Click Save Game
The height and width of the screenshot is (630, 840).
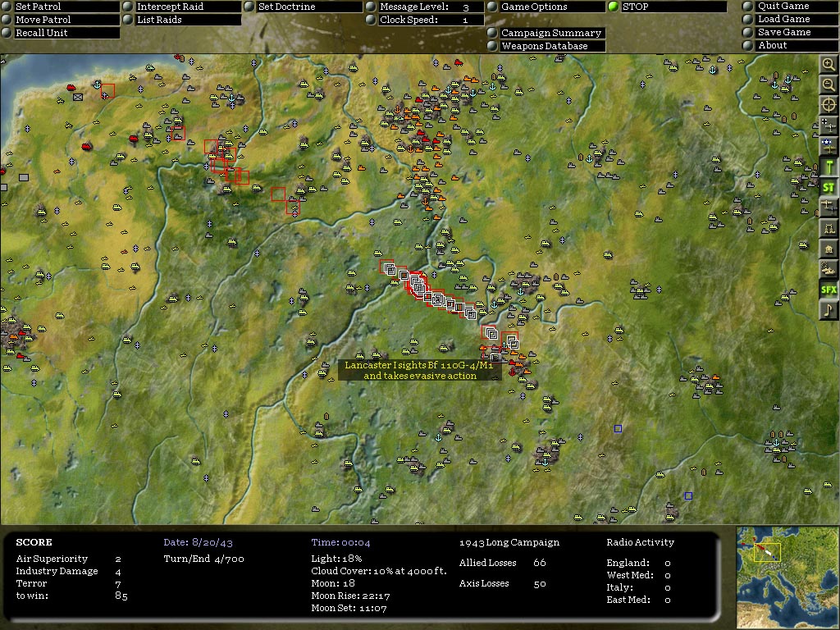791,32
